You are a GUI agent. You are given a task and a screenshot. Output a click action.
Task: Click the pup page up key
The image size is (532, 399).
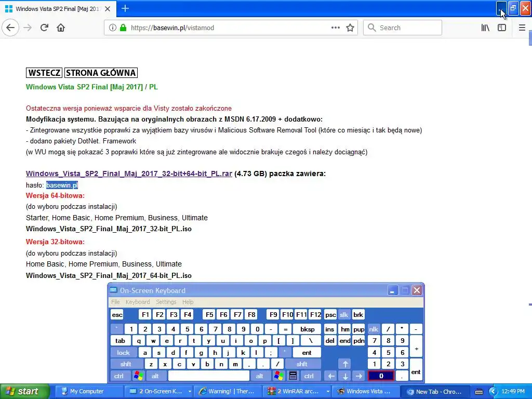[358, 329]
